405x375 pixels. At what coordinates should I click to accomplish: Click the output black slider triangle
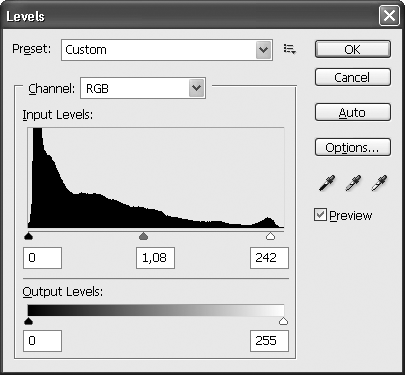(29, 321)
